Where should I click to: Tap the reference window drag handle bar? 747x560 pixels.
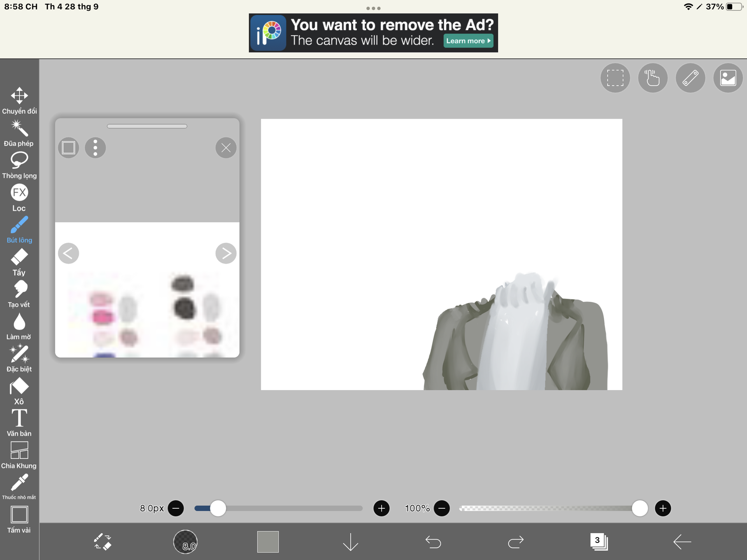147,126
